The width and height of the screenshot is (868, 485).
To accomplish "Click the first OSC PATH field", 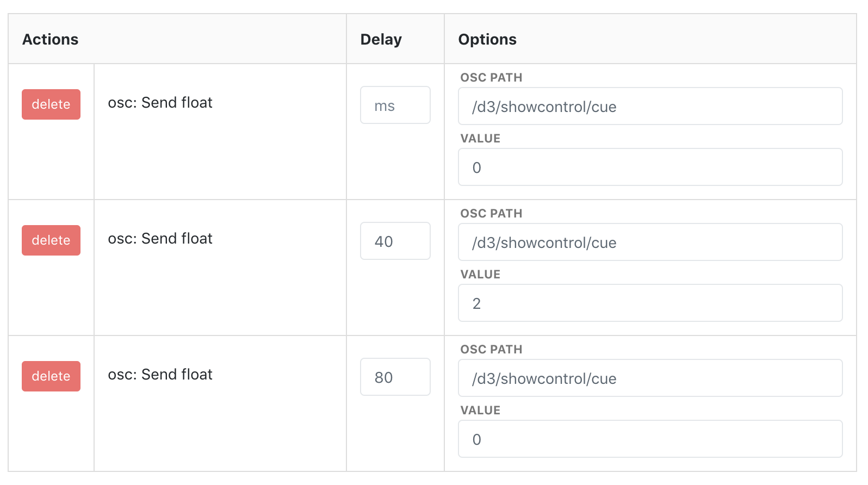I will [x=650, y=106].
